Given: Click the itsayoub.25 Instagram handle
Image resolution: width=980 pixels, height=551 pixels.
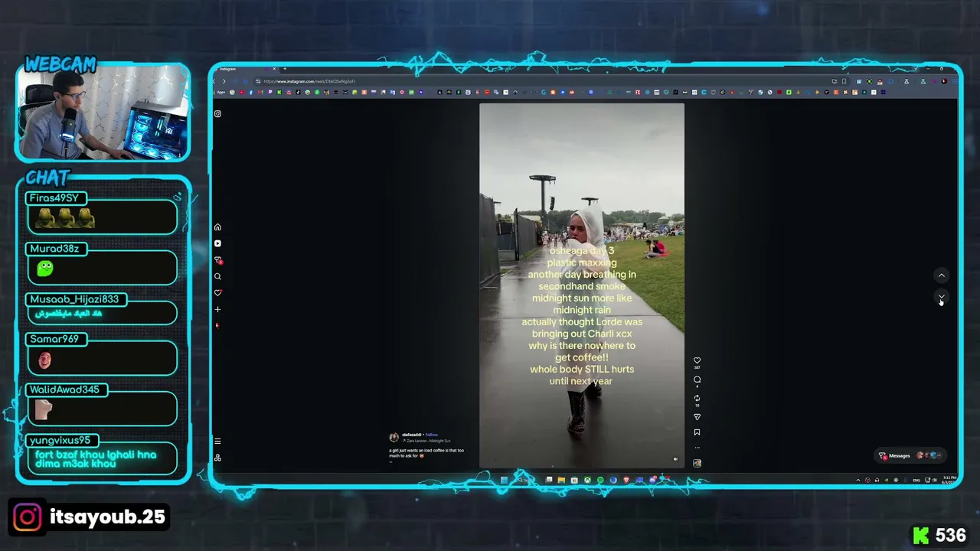Looking at the screenshot, I should 107,517.
